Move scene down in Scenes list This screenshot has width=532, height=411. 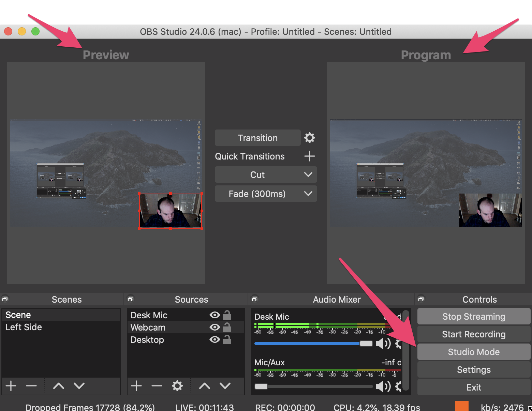[x=79, y=386]
